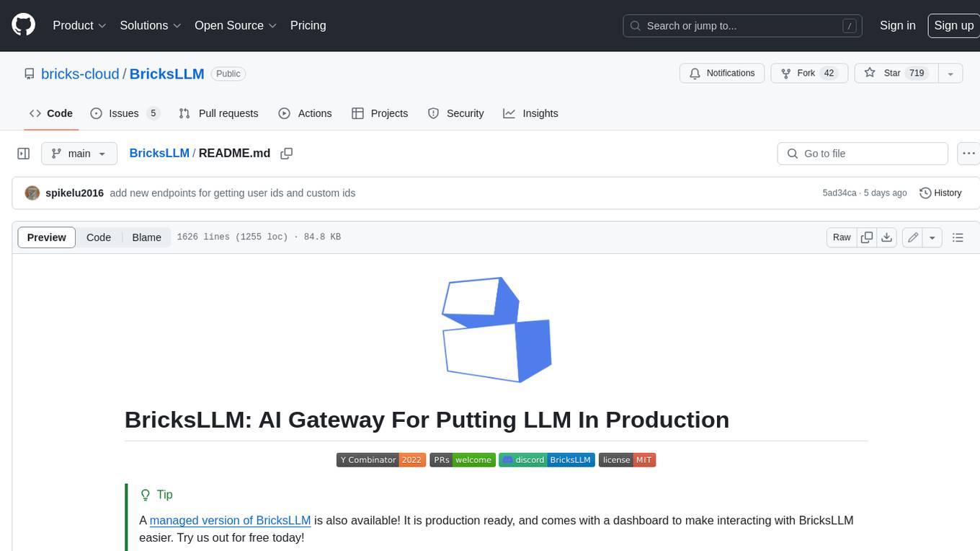The image size is (980, 551).
Task: Select the Code view
Action: point(99,237)
